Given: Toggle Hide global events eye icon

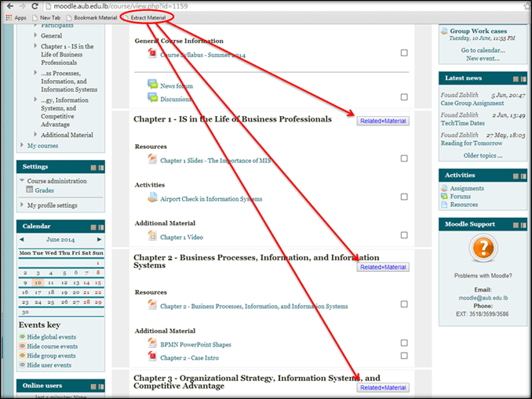Looking at the screenshot, I should click(23, 336).
